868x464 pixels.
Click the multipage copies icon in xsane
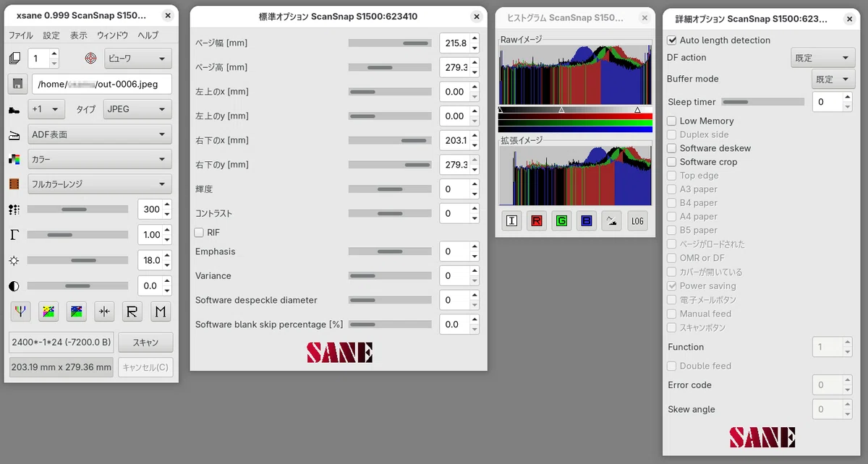point(14,58)
